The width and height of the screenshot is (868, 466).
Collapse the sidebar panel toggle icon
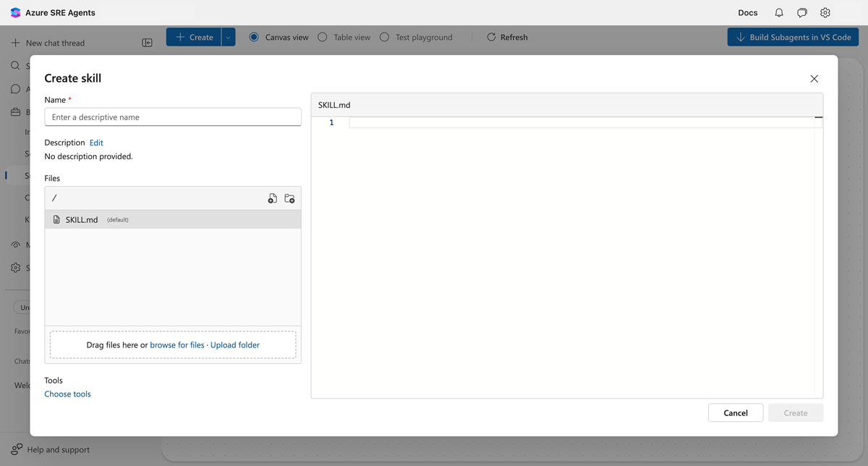click(148, 43)
